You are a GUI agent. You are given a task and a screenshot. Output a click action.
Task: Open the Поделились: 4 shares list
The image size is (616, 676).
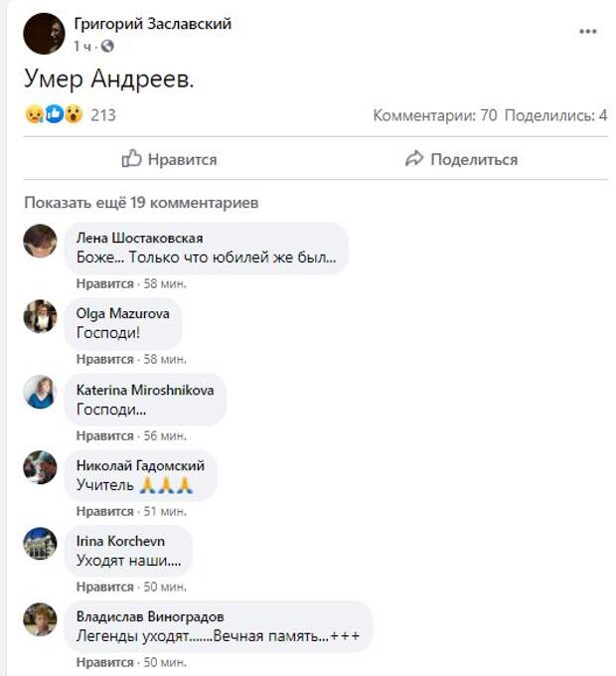click(x=555, y=115)
